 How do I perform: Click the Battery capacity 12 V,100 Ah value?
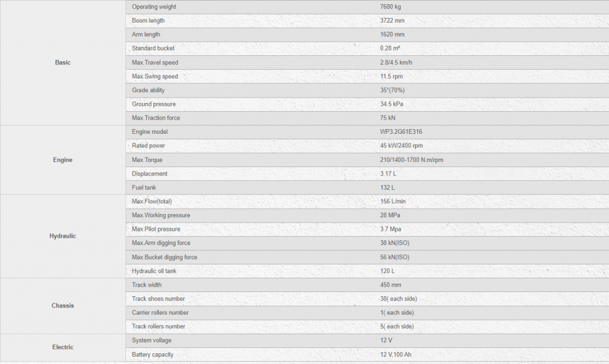pos(395,354)
